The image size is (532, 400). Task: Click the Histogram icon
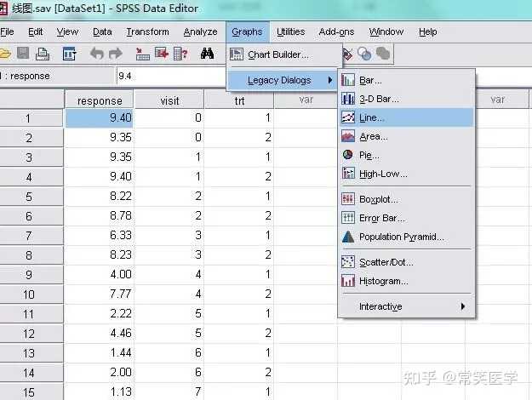tap(348, 281)
